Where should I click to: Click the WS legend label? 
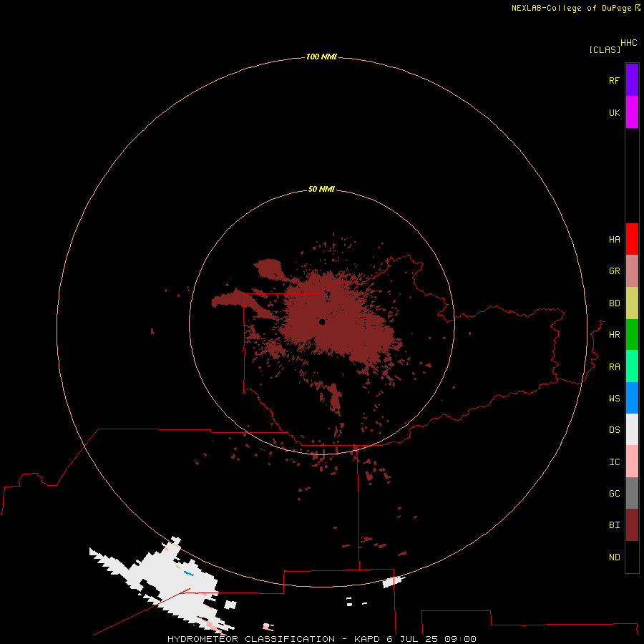[x=614, y=398]
